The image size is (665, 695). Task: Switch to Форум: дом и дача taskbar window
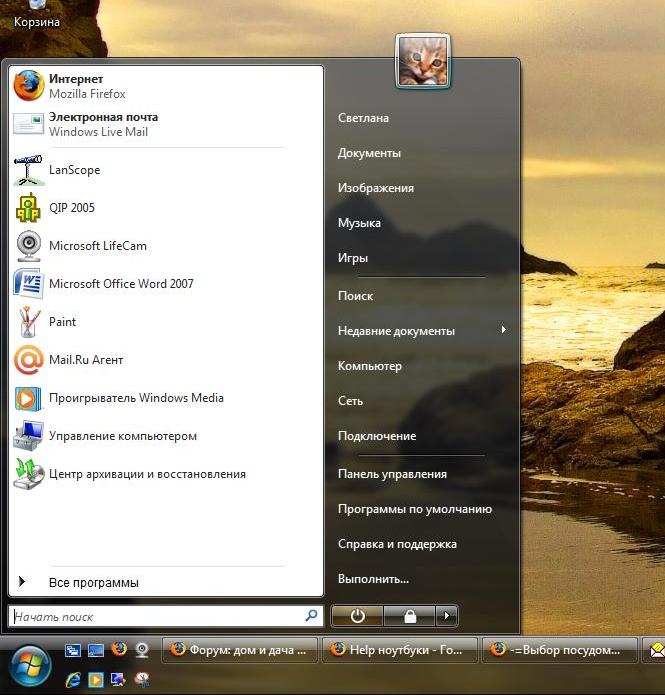[x=240, y=650]
